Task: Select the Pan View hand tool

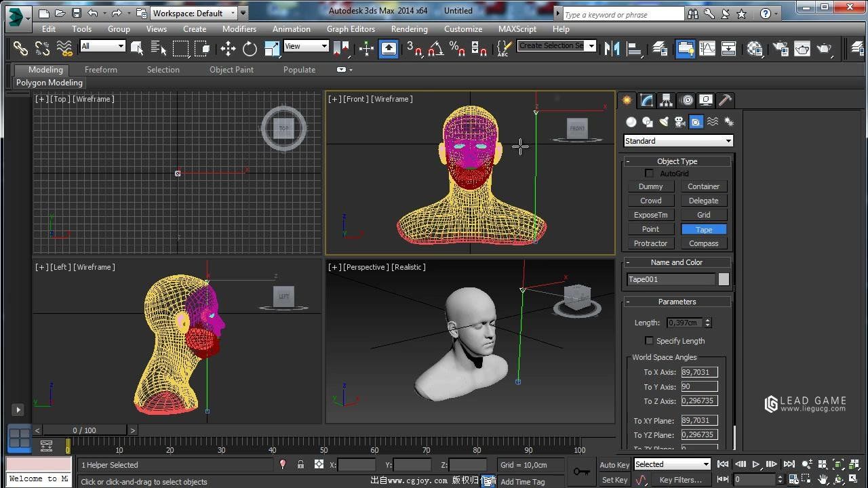Action: coord(823,480)
